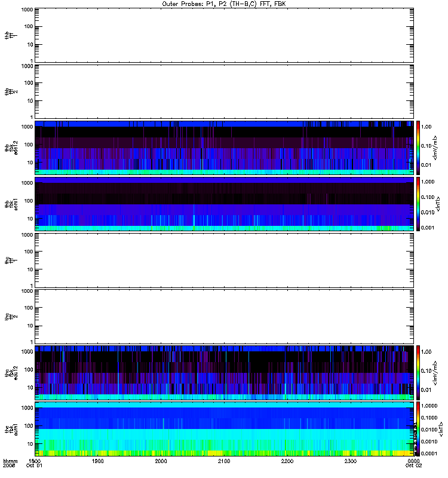Image resolution: width=448 pixels, height=478 pixels.
Task: Click the 'thb fbk scm1' panel label
Action: coord(11,204)
